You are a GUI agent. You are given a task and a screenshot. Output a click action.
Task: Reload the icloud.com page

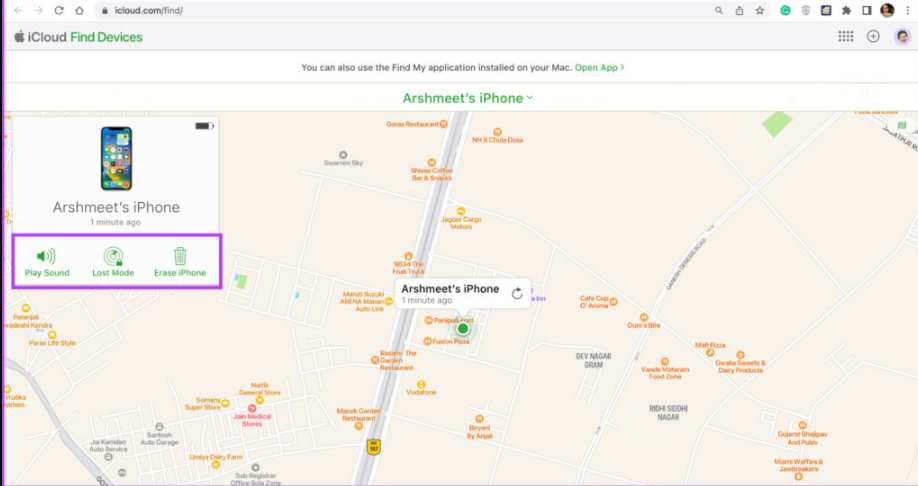[x=59, y=11]
